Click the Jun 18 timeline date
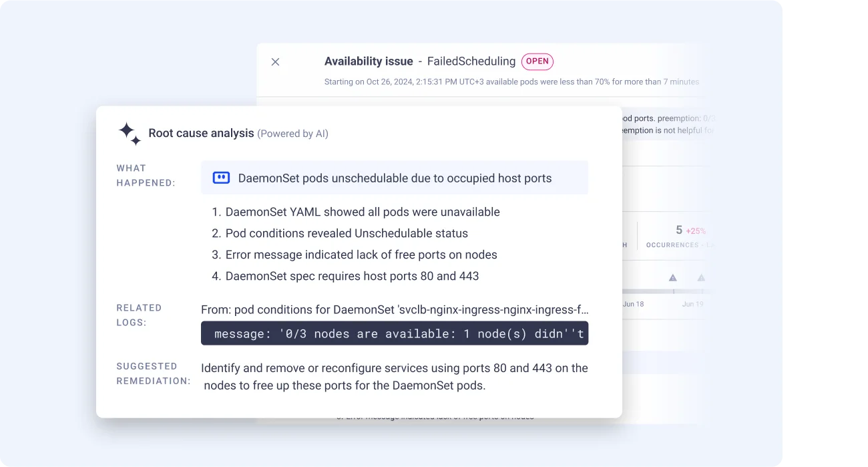 click(633, 304)
